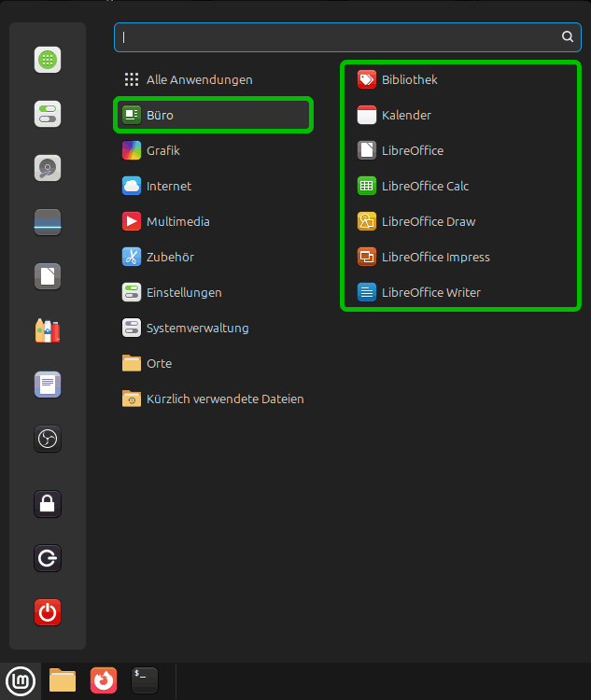Screen dimensions: 591x700
Task: Open the green app grid favorite icon
Action: [48, 60]
